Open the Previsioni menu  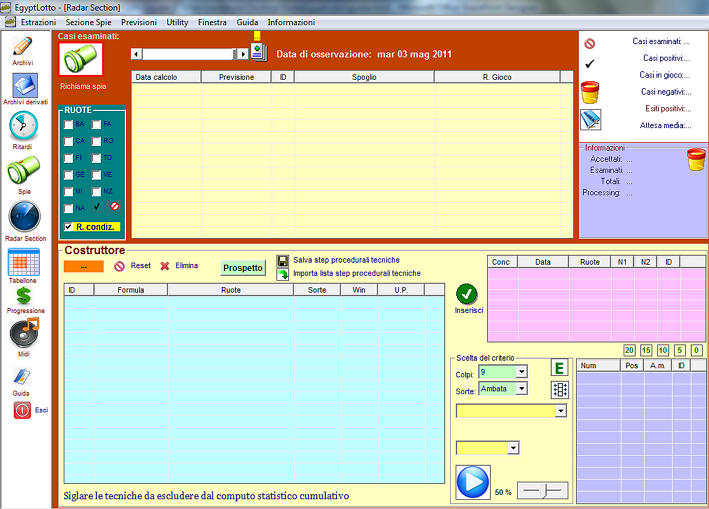(x=139, y=22)
